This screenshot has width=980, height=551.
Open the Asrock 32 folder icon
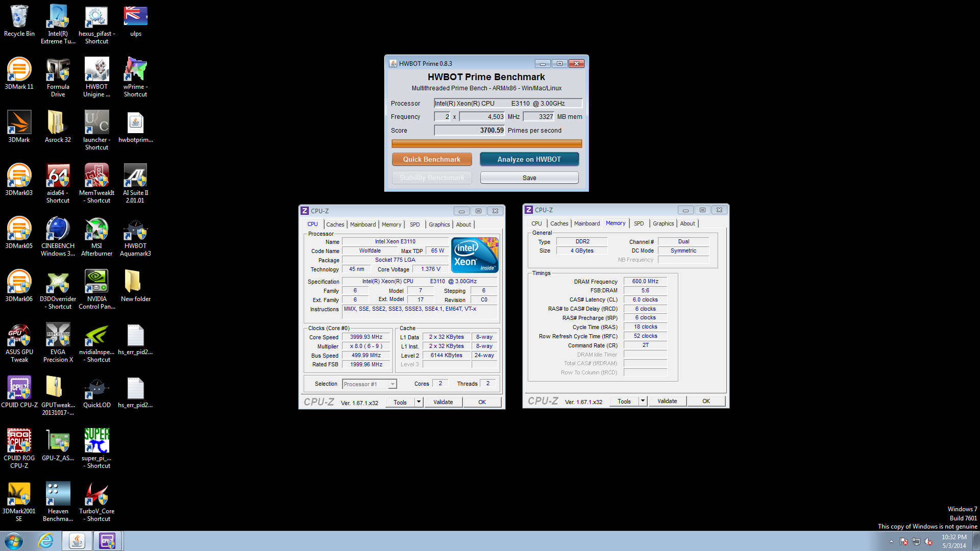58,127
